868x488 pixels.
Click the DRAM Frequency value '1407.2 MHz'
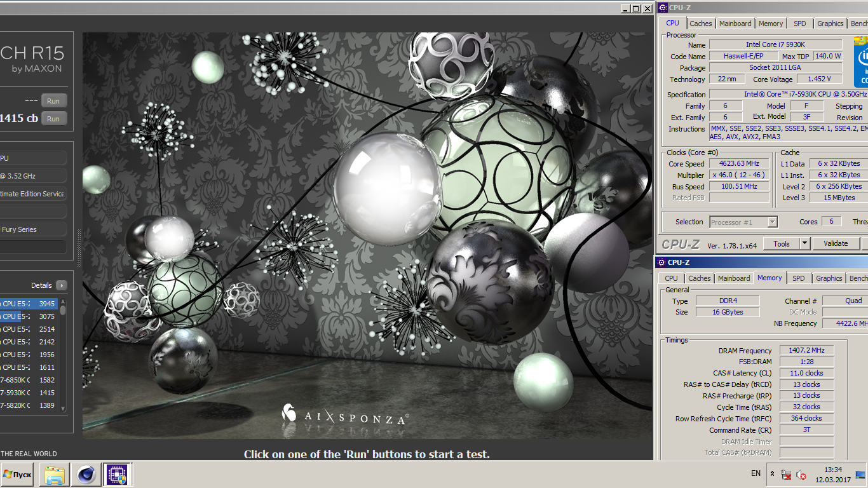pyautogui.click(x=806, y=350)
